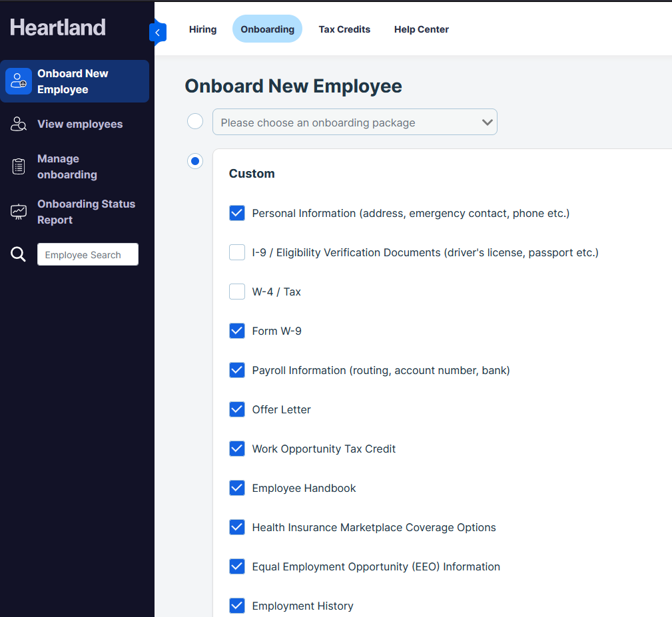Screen dimensions: 672x617
Task: Check the I-9 Eligibility Verification checkbox
Action: pyautogui.click(x=237, y=252)
